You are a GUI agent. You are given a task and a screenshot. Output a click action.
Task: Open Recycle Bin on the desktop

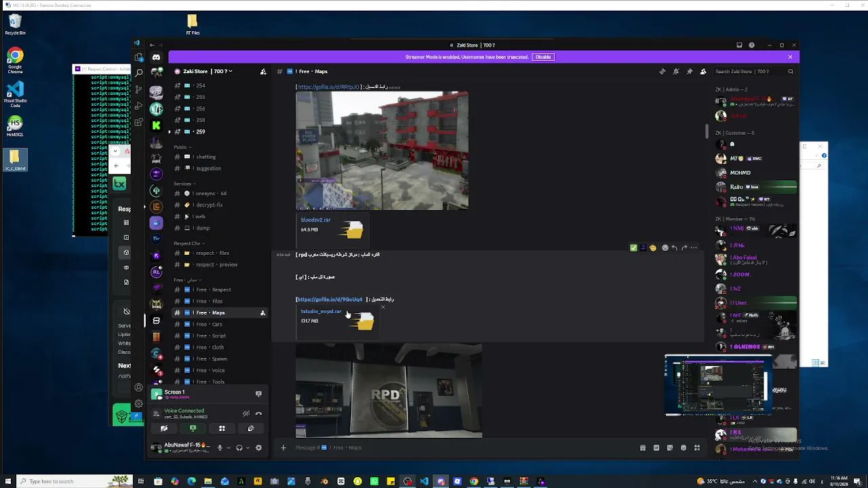click(15, 25)
